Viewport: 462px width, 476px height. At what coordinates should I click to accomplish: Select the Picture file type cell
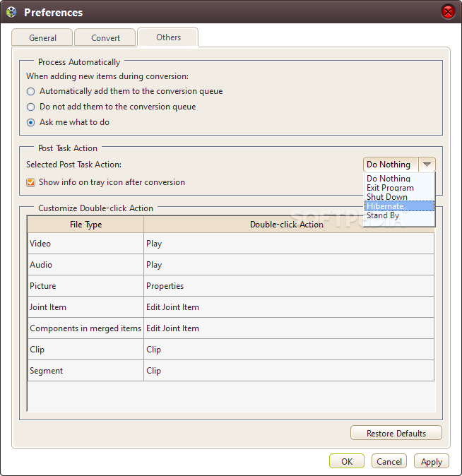tap(85, 286)
